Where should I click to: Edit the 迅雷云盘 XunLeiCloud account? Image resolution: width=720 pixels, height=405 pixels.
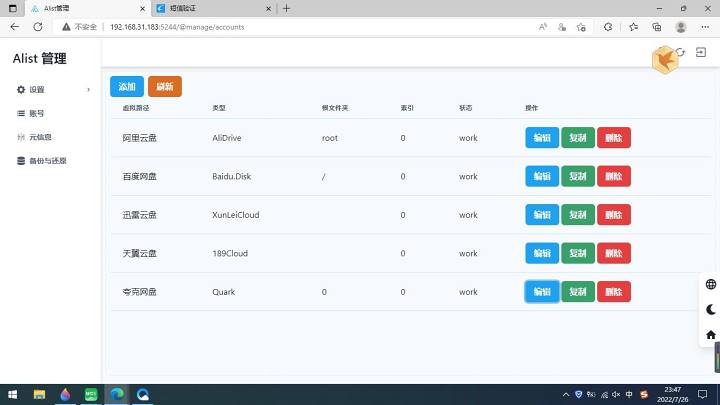click(x=542, y=214)
